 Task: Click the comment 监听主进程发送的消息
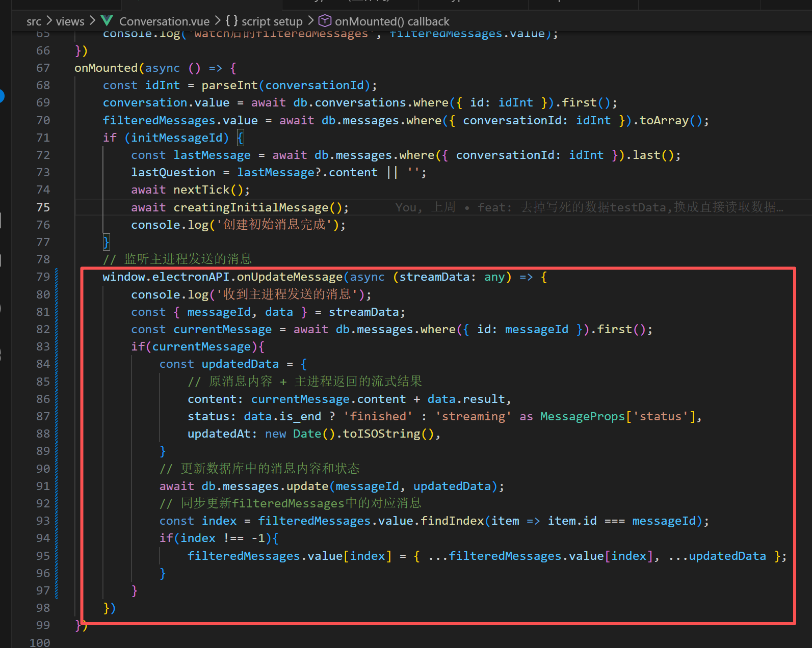click(177, 259)
